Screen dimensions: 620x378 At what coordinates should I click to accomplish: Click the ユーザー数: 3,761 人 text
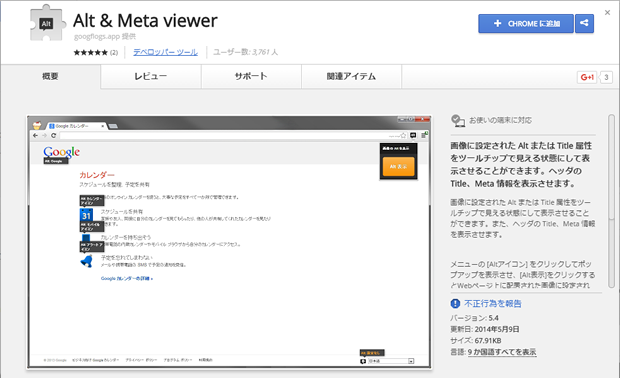(245, 52)
